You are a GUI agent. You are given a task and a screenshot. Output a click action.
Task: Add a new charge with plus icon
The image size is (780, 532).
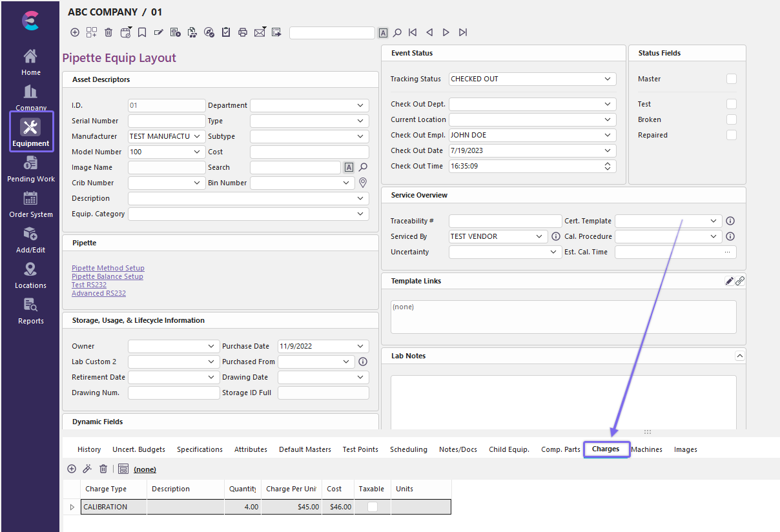tap(72, 469)
